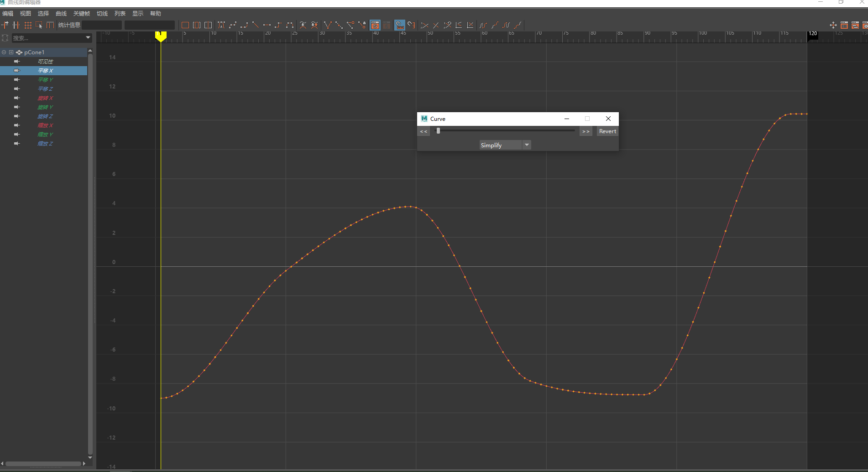This screenshot has height=472, width=868.
Task: Collapse the pCone1 node
Action: (x=4, y=52)
